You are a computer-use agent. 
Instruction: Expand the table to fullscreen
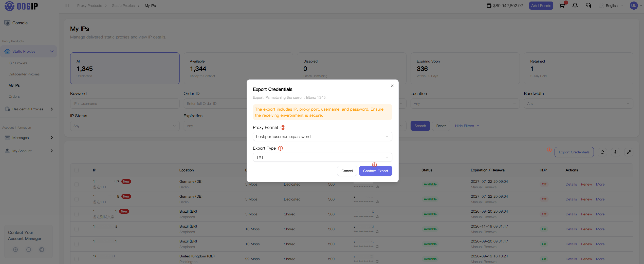[x=629, y=152]
